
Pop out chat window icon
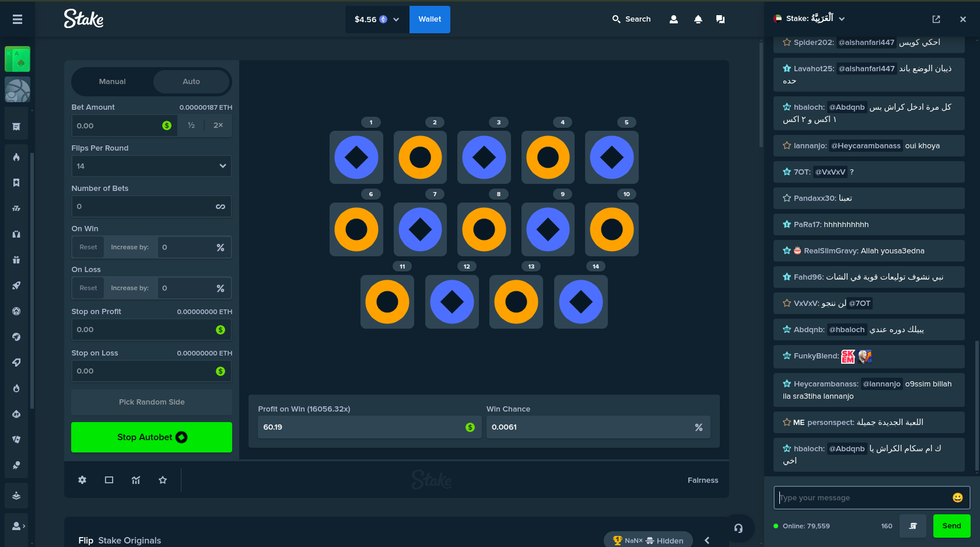click(x=936, y=19)
